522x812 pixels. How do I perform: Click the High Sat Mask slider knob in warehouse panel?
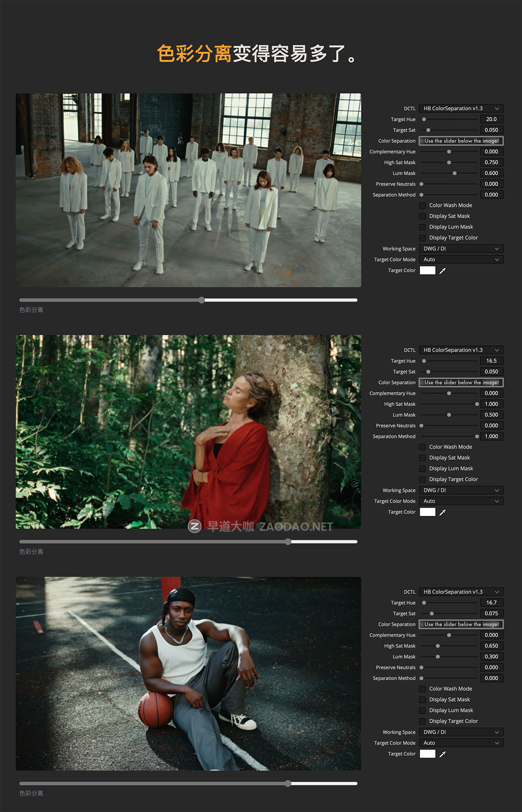pos(449,163)
